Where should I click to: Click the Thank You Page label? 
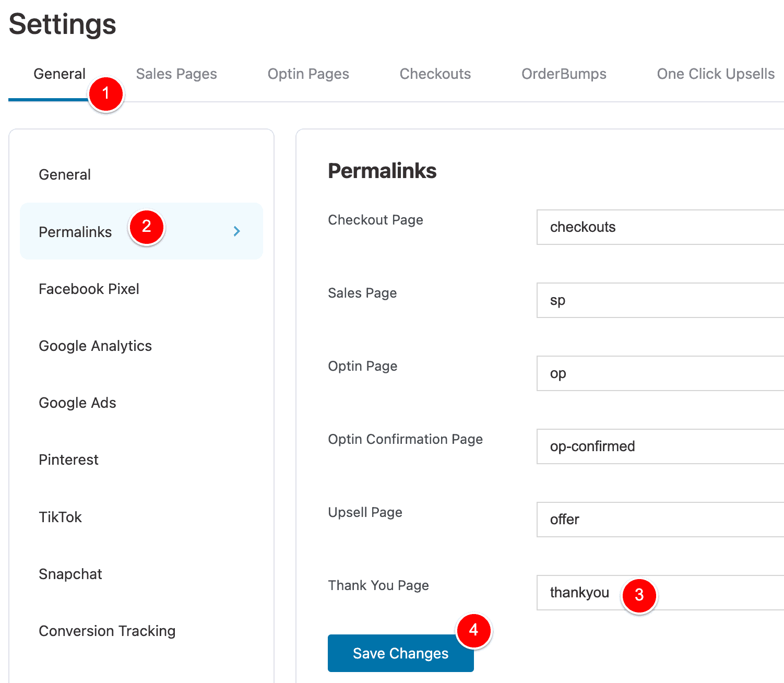pyautogui.click(x=378, y=585)
